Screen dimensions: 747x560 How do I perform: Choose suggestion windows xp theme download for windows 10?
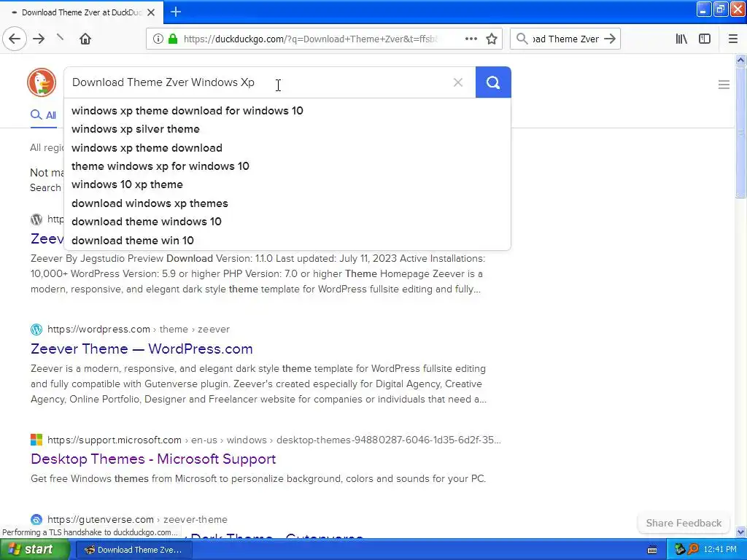coord(187,111)
